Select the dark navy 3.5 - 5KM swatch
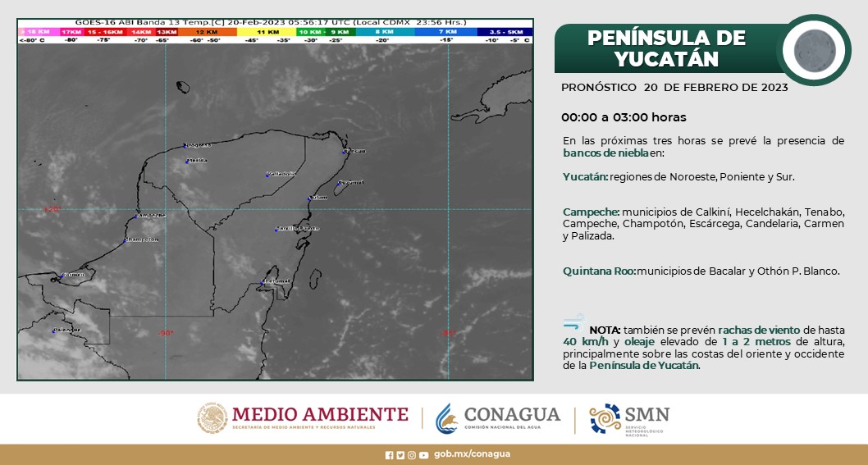The image size is (868, 465). pos(504,32)
